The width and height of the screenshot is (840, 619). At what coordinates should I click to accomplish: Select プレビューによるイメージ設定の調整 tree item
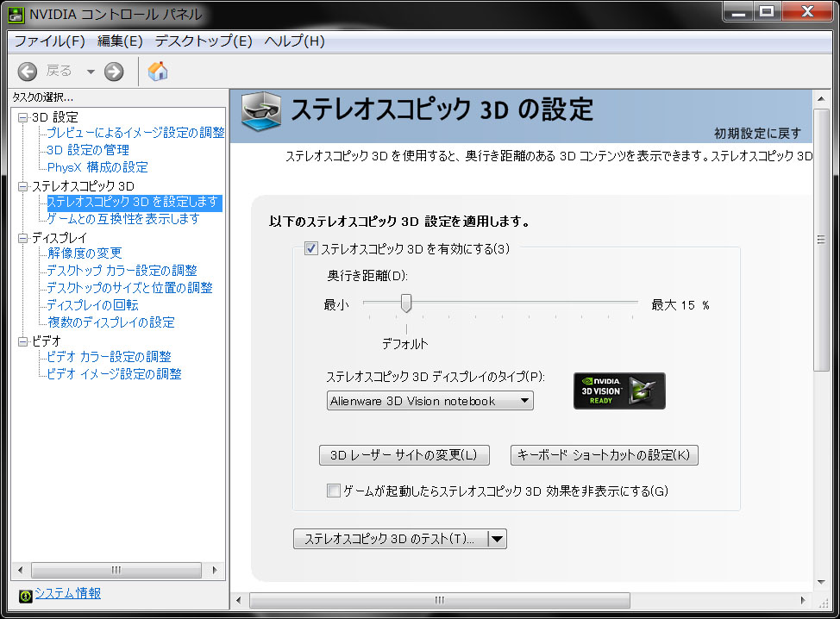click(135, 132)
